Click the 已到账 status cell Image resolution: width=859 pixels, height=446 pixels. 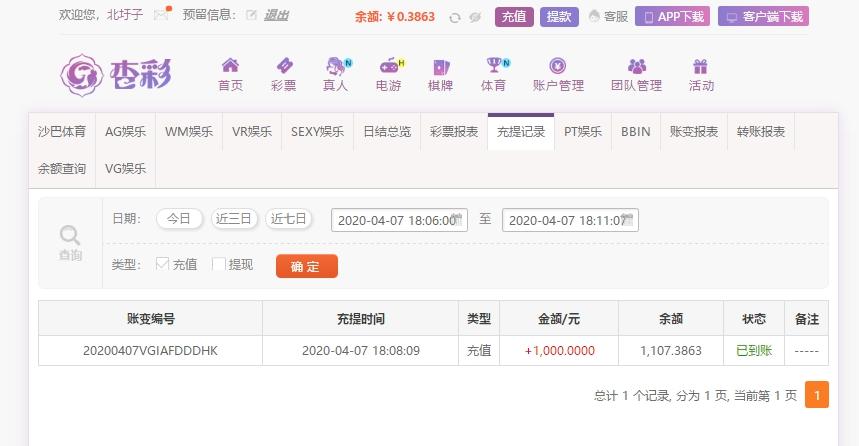754,351
